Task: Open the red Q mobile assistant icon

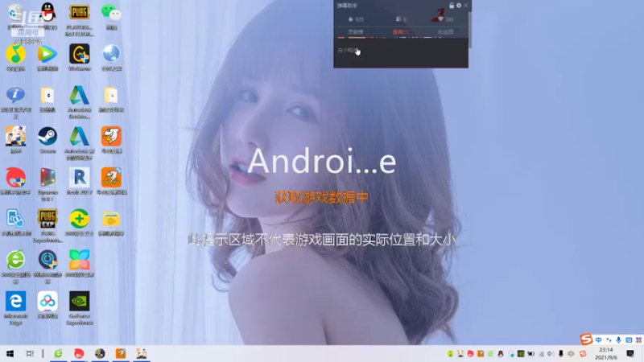Action: [15, 177]
